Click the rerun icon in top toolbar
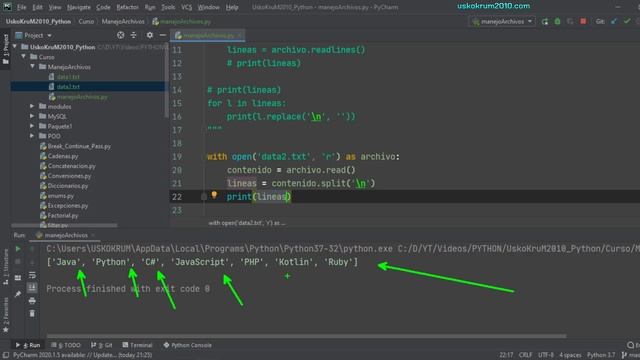 (x=545, y=21)
